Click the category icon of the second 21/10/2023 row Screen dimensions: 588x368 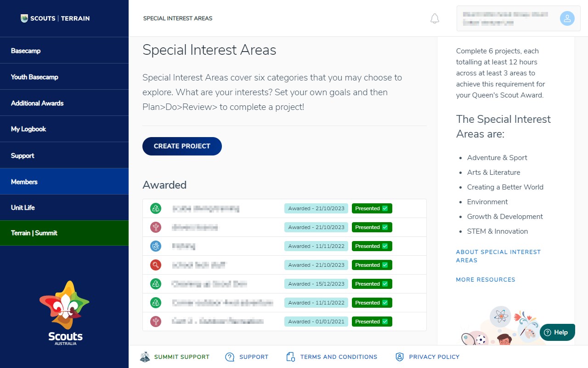(x=156, y=227)
